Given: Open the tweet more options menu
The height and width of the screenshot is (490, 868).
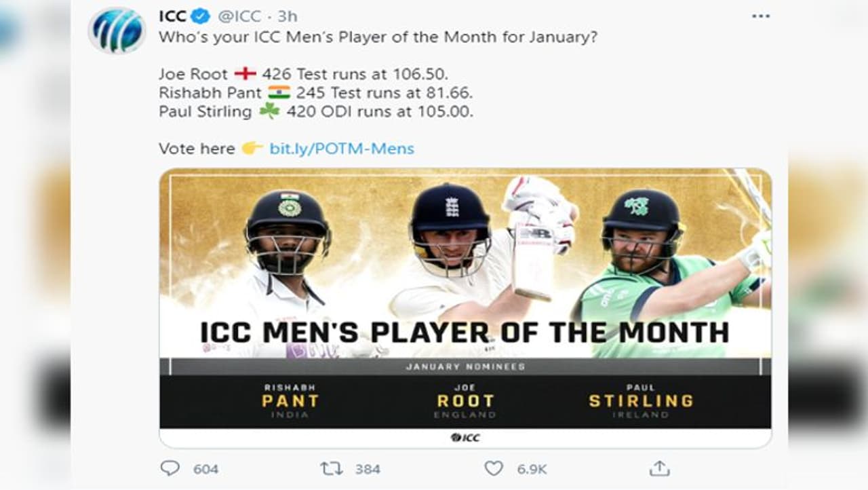Looking at the screenshot, I should tap(761, 16).
